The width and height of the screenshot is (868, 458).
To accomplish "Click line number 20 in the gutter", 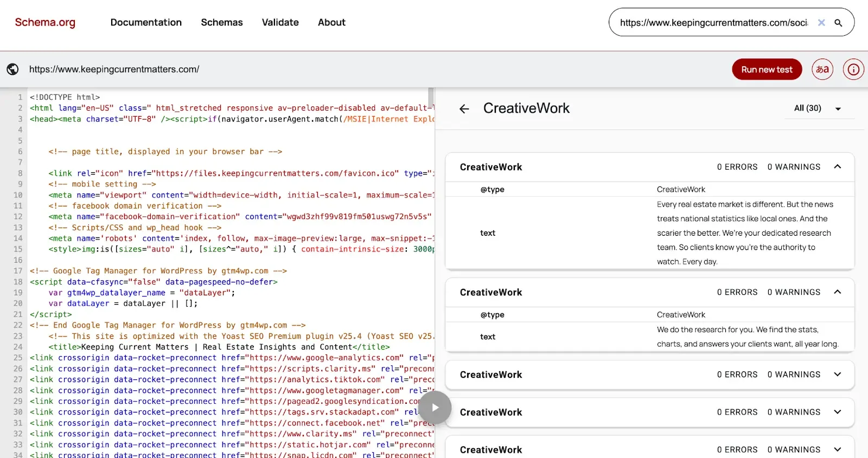I will [x=18, y=303].
